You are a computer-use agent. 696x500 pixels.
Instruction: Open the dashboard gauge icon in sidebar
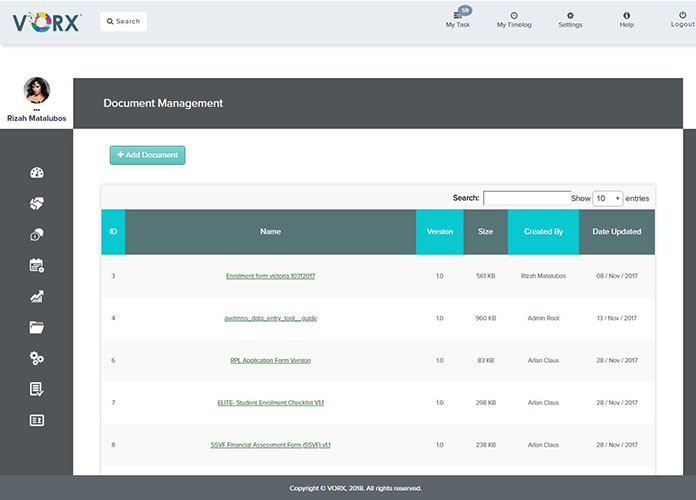pos(37,173)
